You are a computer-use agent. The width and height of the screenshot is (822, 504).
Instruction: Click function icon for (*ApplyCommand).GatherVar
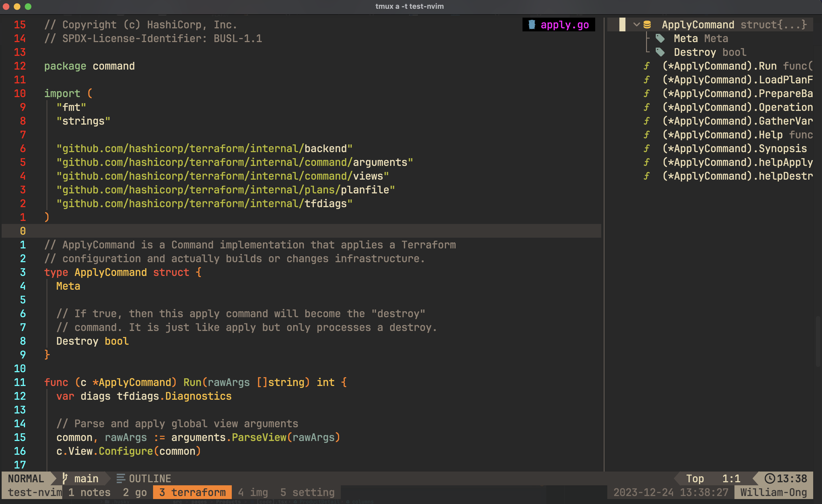coord(647,121)
